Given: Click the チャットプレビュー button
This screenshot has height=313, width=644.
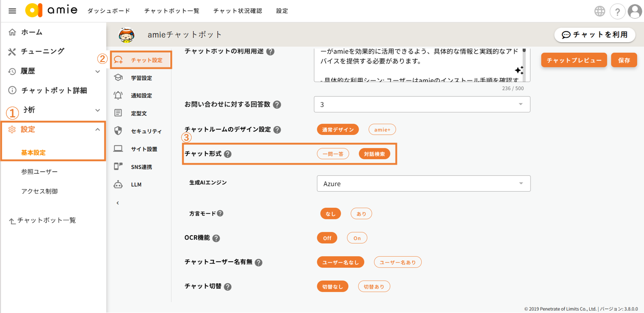Looking at the screenshot, I should coord(574,60).
